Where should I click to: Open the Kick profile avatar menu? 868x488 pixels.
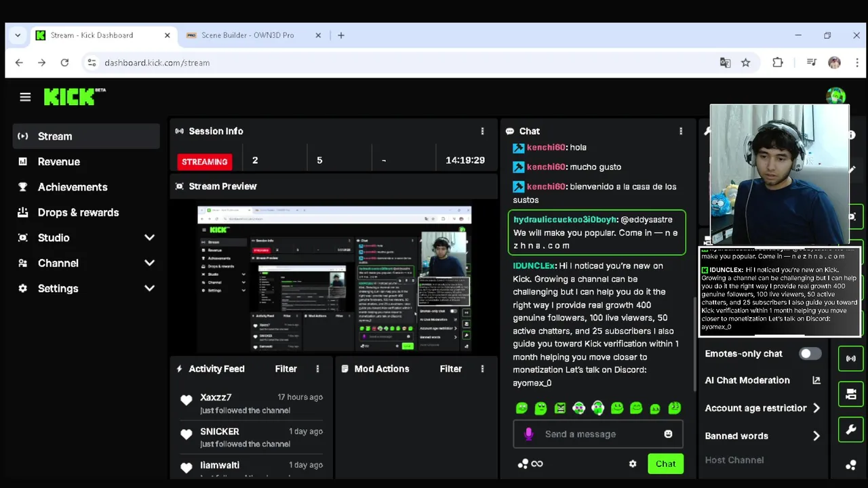pyautogui.click(x=835, y=96)
